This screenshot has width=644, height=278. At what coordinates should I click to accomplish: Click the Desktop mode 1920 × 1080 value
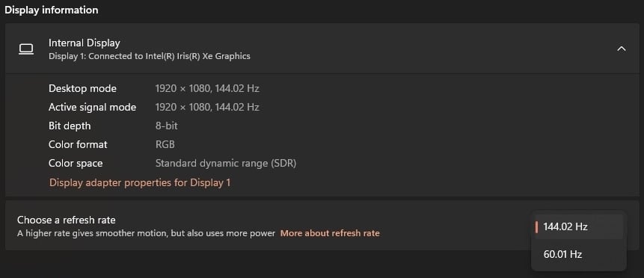182,88
